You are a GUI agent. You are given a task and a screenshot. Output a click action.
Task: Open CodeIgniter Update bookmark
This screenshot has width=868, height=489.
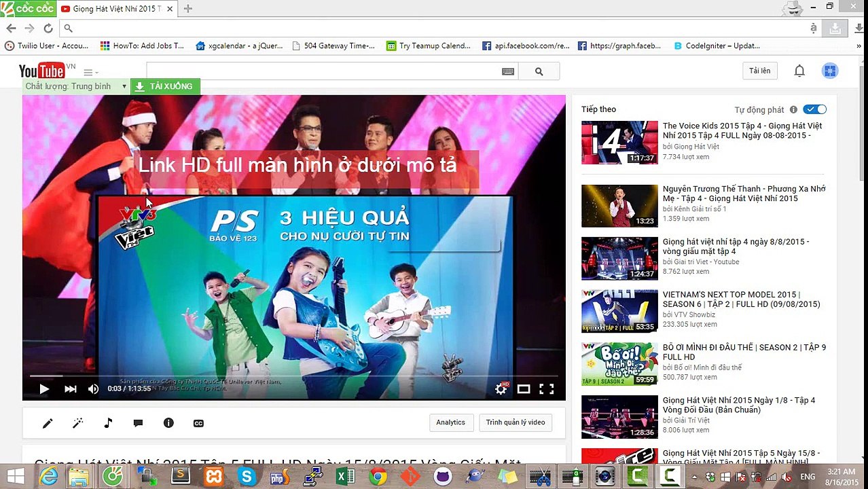point(717,46)
